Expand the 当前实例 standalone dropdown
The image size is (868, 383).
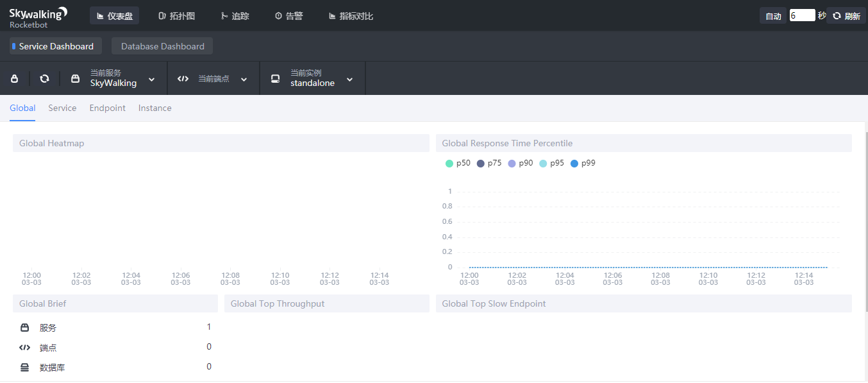349,80
